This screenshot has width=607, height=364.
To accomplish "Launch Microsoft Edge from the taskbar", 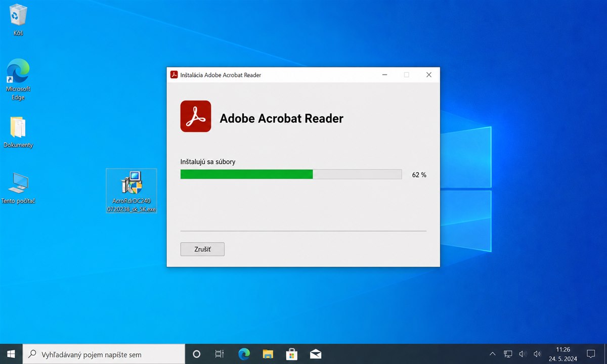I will pos(244,354).
